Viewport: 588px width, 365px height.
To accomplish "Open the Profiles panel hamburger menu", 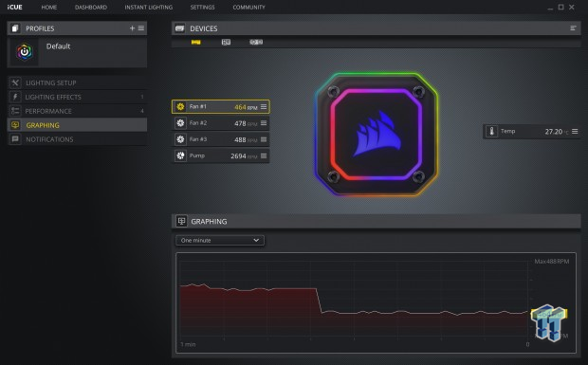I will coord(141,28).
